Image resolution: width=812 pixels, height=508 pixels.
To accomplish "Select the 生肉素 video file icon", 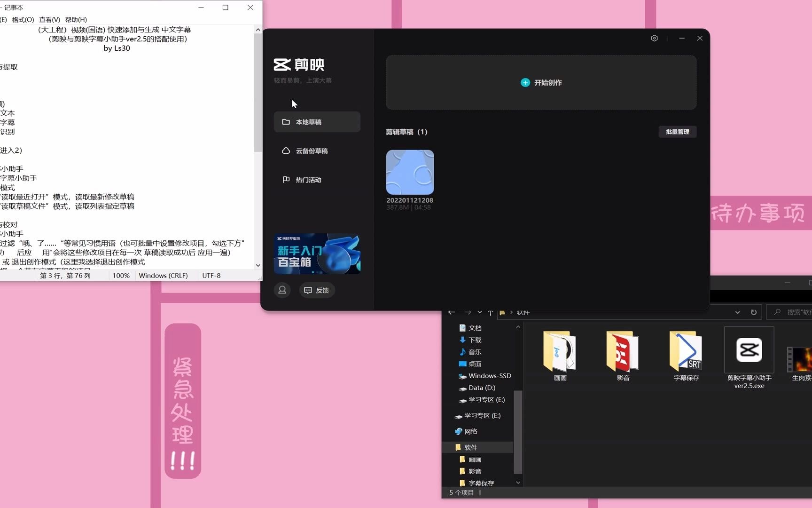I will click(800, 360).
